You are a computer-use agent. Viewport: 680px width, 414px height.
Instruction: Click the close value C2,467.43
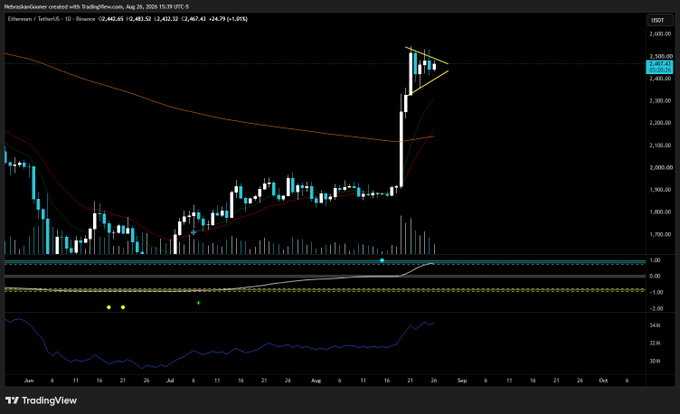tap(193, 19)
